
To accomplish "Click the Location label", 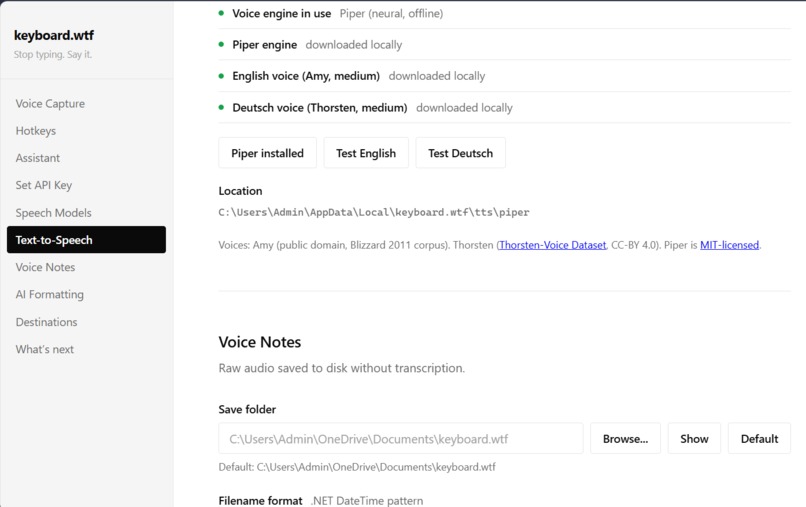I will [x=240, y=191].
